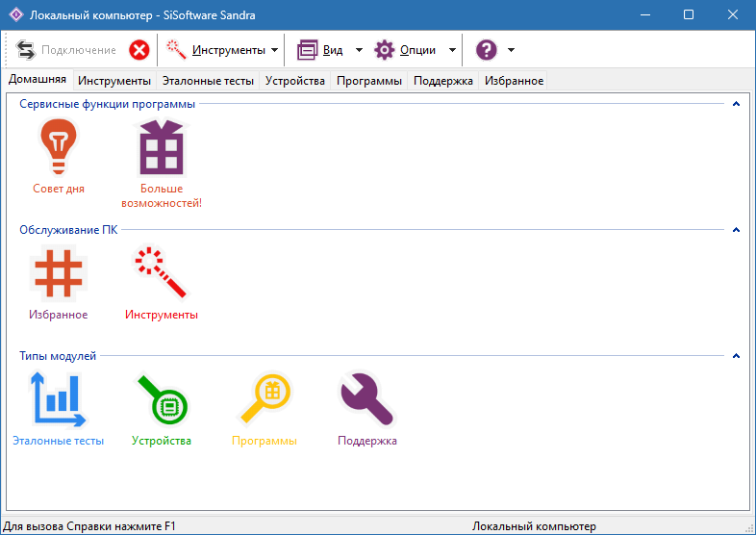756x535 pixels.
Task: Open the Устройства chip magnifier icon
Action: tap(163, 399)
